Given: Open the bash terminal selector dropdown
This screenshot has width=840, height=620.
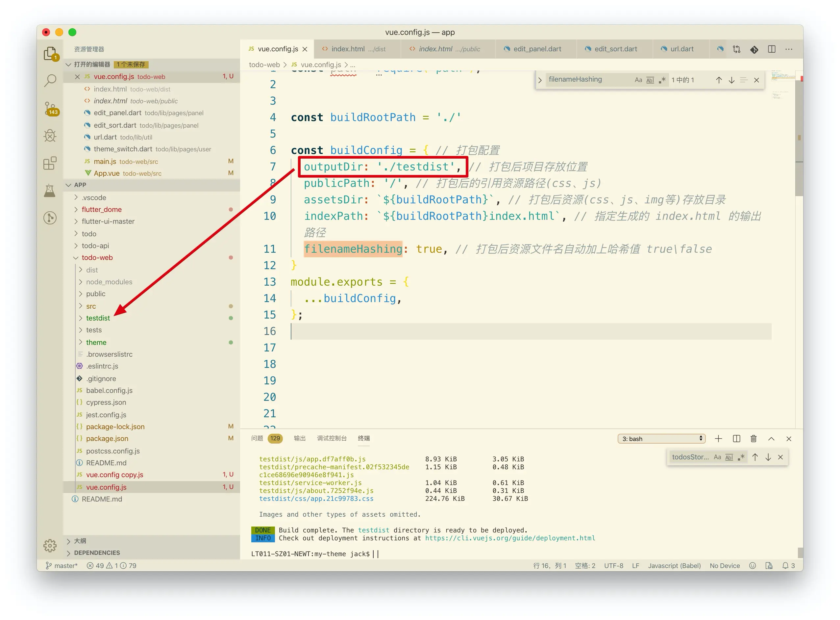Looking at the screenshot, I should pos(662,439).
